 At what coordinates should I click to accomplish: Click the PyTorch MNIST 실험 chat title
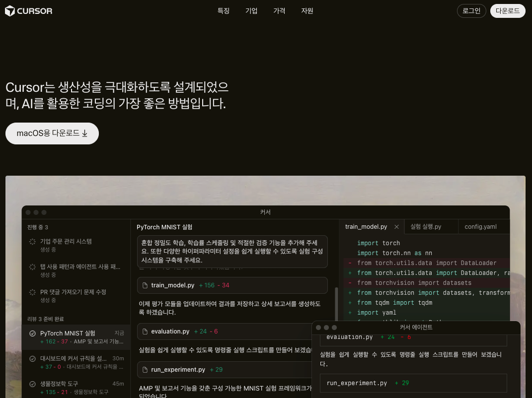[164, 227]
